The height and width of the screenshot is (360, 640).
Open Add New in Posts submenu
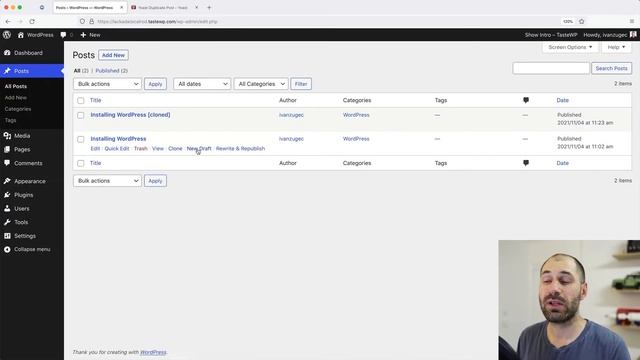pyautogui.click(x=16, y=98)
